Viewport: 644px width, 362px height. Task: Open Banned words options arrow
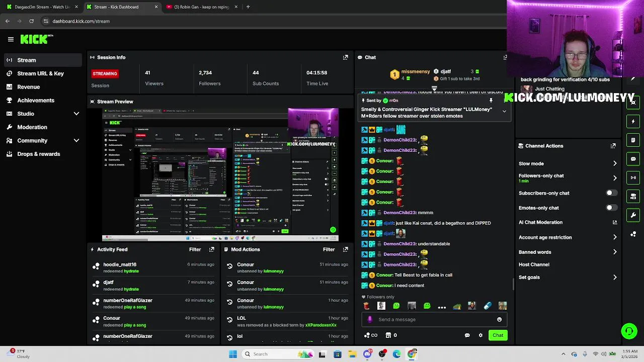click(x=614, y=252)
